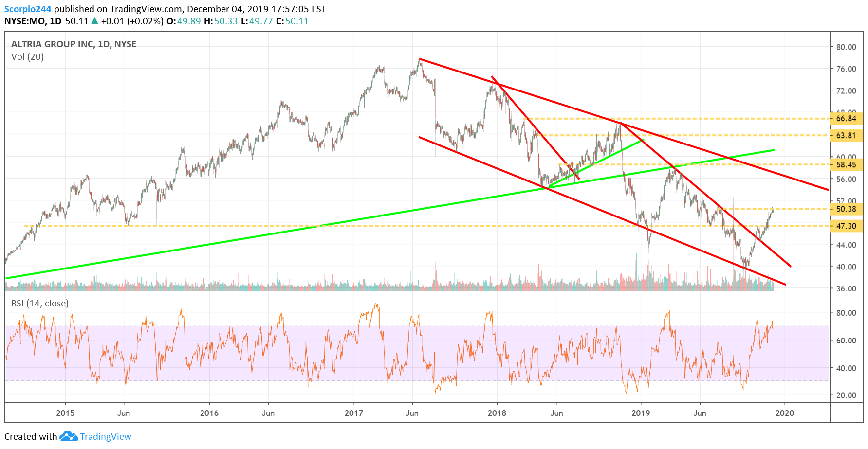Screen dimensions: 868x449
Task: Click the +0.01 (+0.02%) change value
Action: click(132, 21)
